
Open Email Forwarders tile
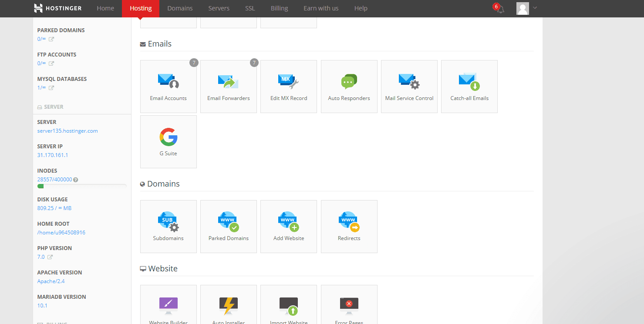pos(229,87)
